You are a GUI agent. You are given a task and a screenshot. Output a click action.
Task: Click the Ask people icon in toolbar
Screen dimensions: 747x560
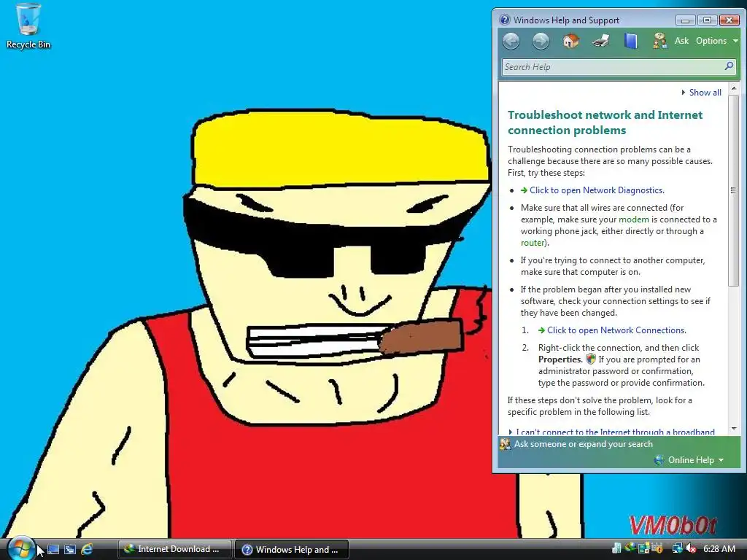pos(659,41)
